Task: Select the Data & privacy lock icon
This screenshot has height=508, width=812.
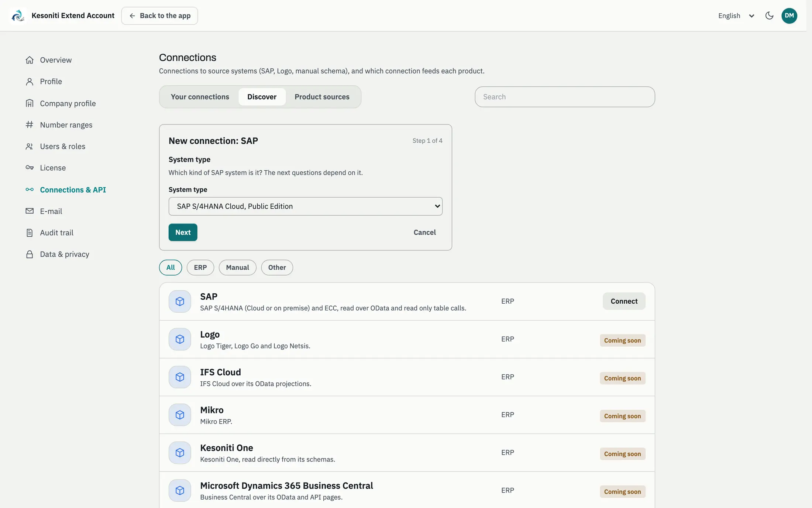Action: [30, 254]
